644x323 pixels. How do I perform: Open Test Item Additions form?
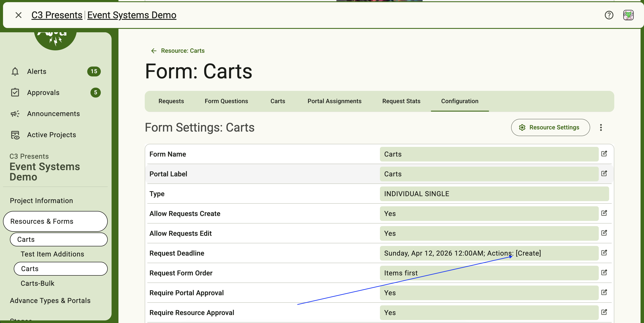pos(52,254)
